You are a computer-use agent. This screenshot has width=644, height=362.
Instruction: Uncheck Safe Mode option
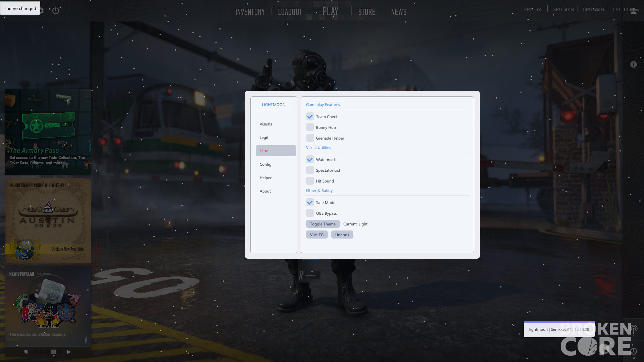(310, 203)
